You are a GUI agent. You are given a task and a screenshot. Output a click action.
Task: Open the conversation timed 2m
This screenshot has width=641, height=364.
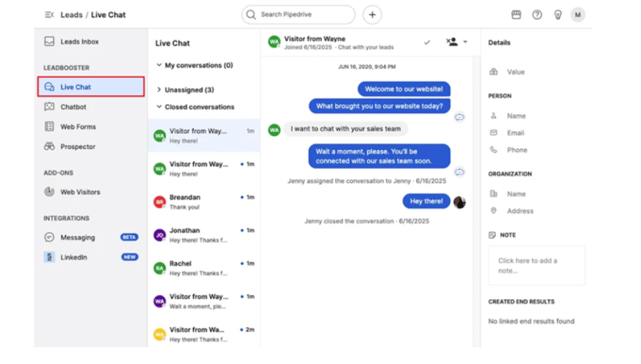[204, 334]
